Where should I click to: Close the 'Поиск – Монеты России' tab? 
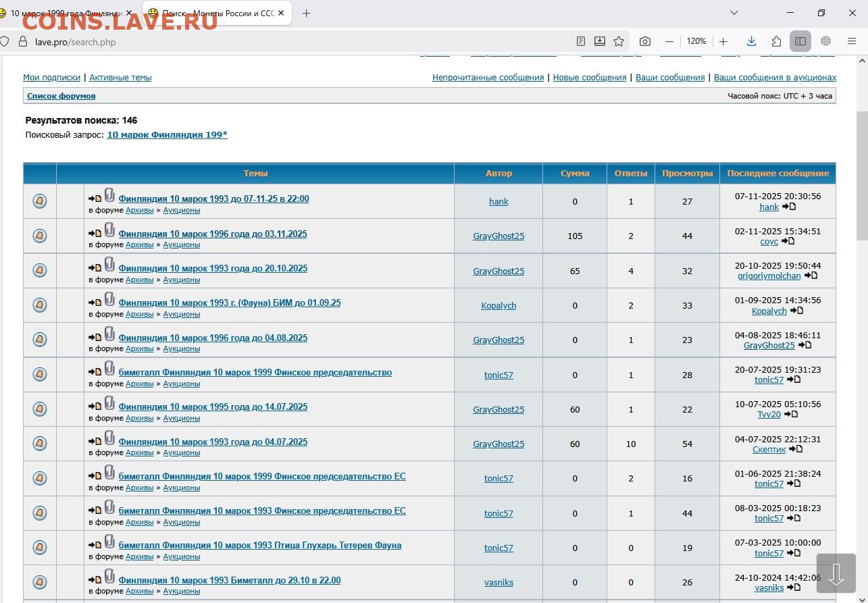281,13
